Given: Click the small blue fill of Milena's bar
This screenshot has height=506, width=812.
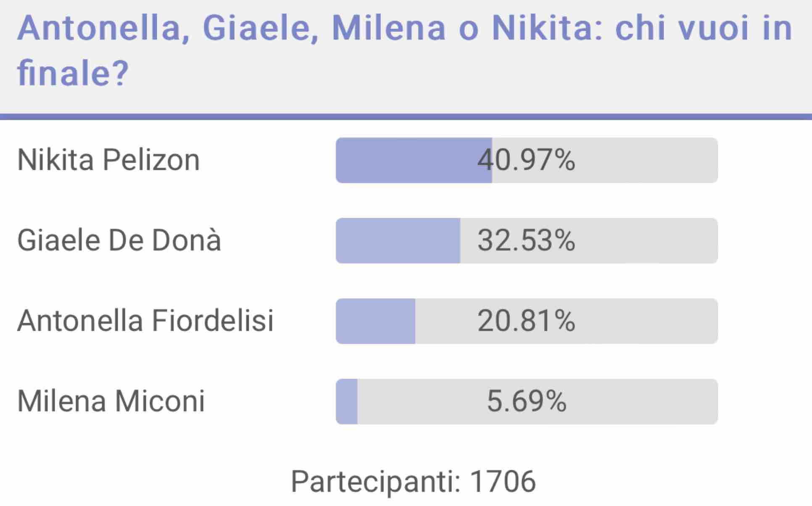Looking at the screenshot, I should click(x=347, y=401).
